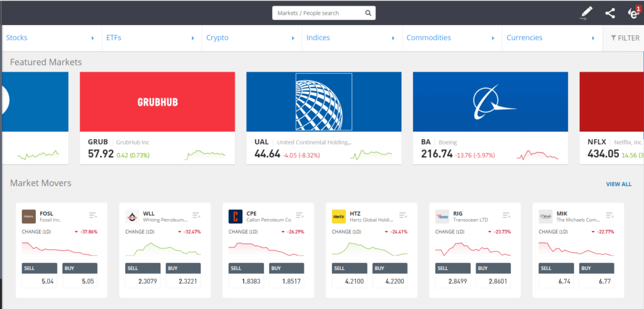The image size is (644, 309).
Task: Click the BA price sparkline chart
Action: [x=538, y=155]
